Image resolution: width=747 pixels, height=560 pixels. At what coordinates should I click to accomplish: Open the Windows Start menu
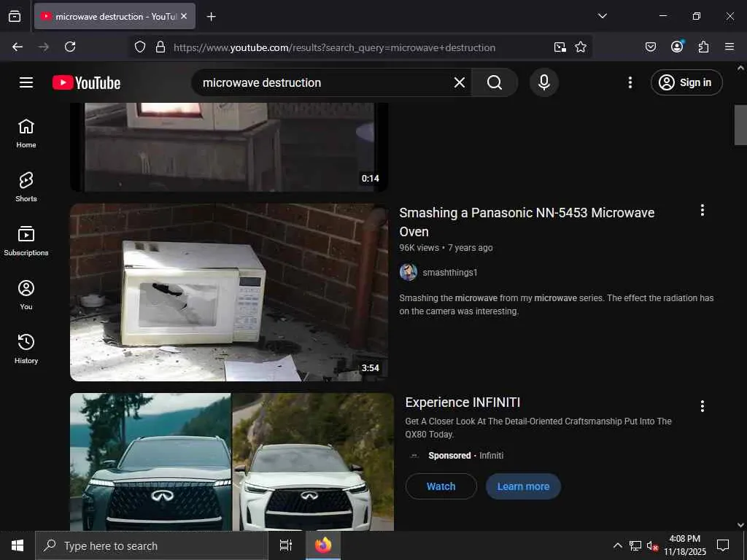pos(18,545)
